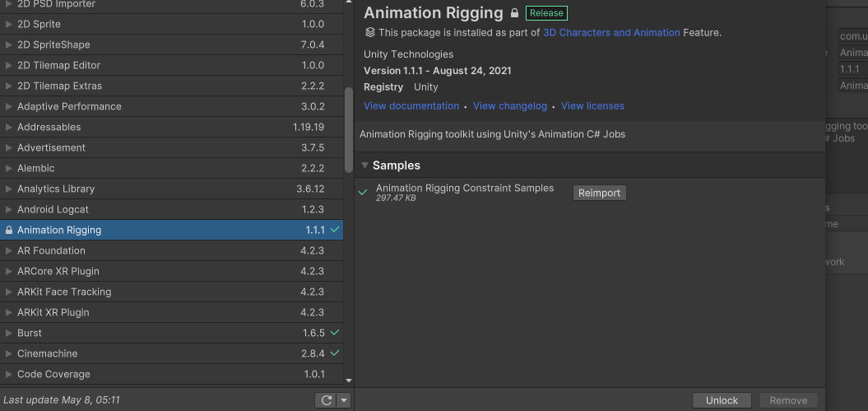This screenshot has height=411, width=868.
Task: Click the installed checkmark on Cinemachine row
Action: click(334, 353)
